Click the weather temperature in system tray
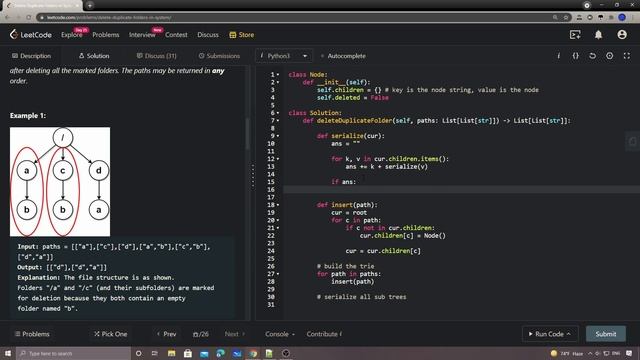The height and width of the screenshot is (360, 640). (x=565, y=353)
